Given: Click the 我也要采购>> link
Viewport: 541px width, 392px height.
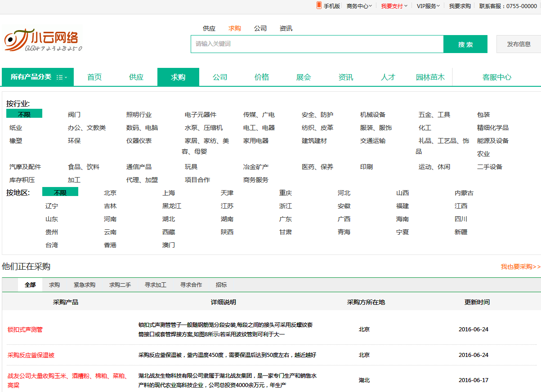Looking at the screenshot, I should point(520,267).
